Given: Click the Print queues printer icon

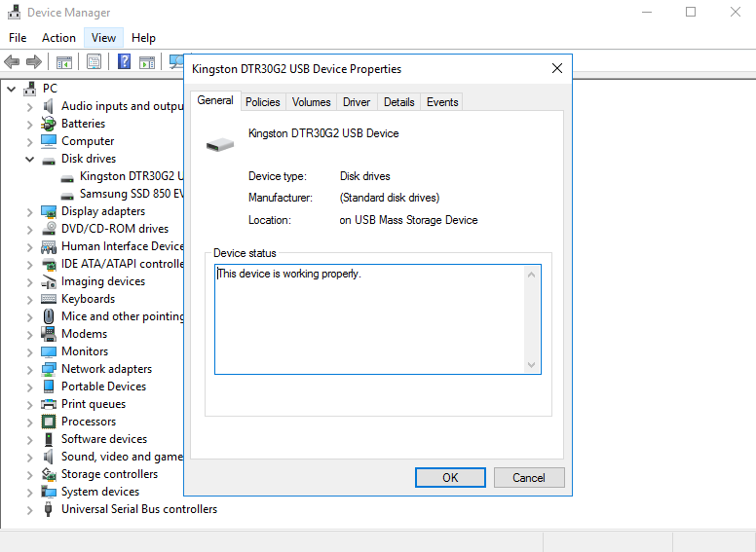Looking at the screenshot, I should [48, 404].
